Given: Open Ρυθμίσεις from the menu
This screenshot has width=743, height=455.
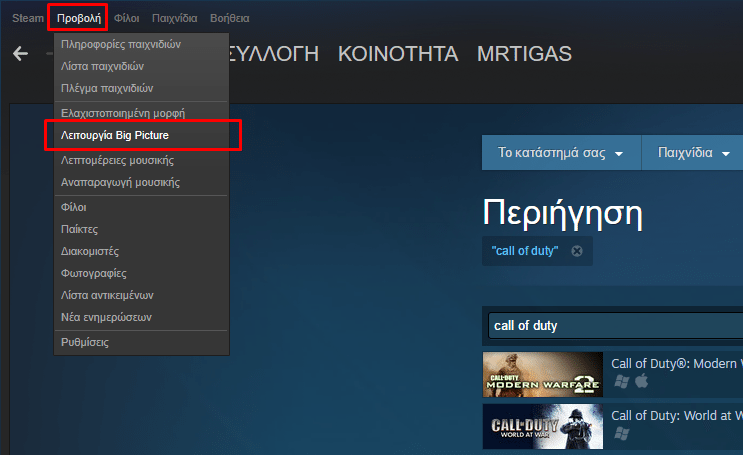Looking at the screenshot, I should 141,342.
